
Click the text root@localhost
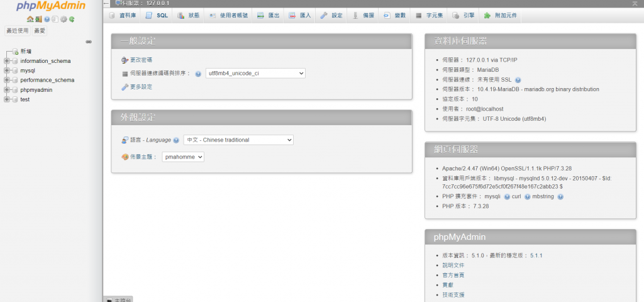485,109
